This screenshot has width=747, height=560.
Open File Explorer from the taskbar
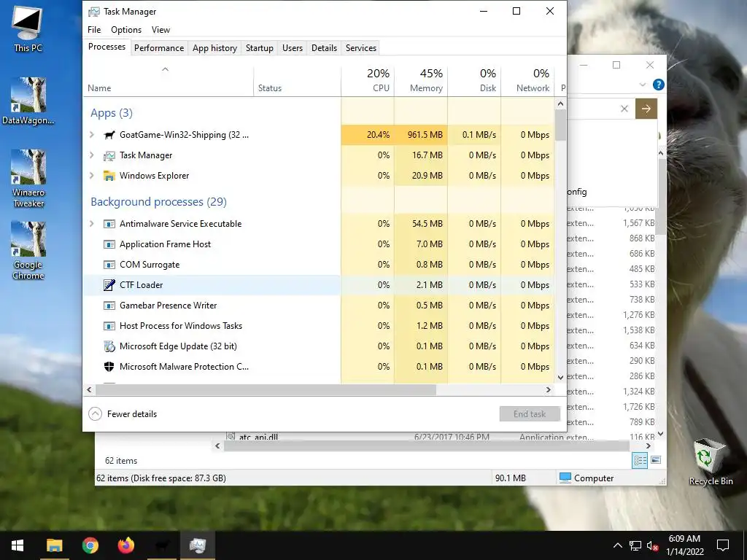pyautogui.click(x=54, y=545)
